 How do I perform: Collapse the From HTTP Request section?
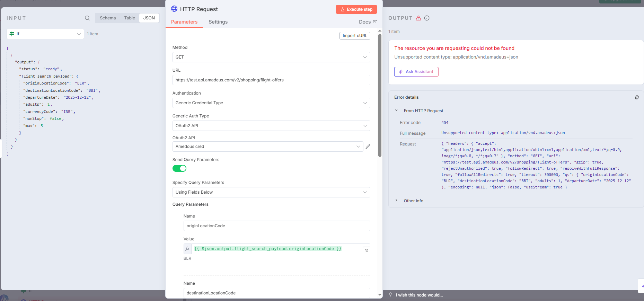(397, 110)
